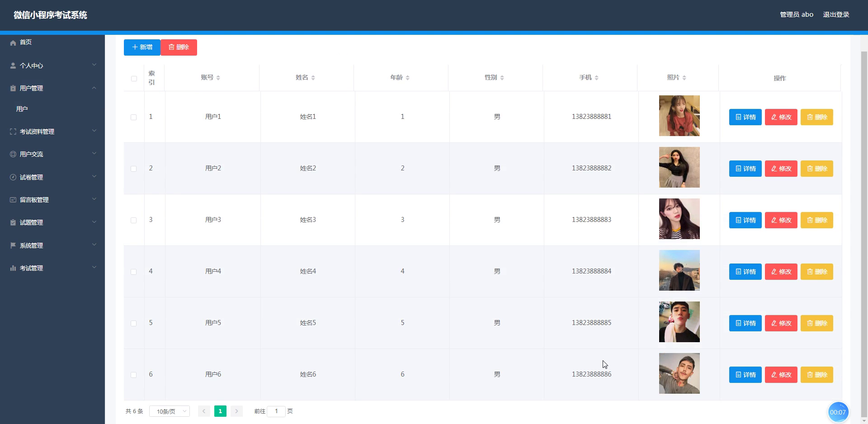Expand the 留言板管理 menu chevron
Image resolution: width=868 pixels, height=424 pixels.
click(x=94, y=199)
